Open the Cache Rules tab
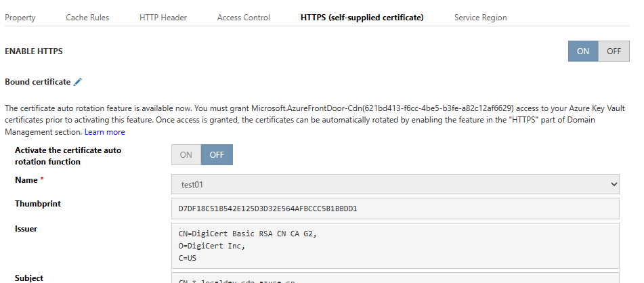 pos(87,18)
